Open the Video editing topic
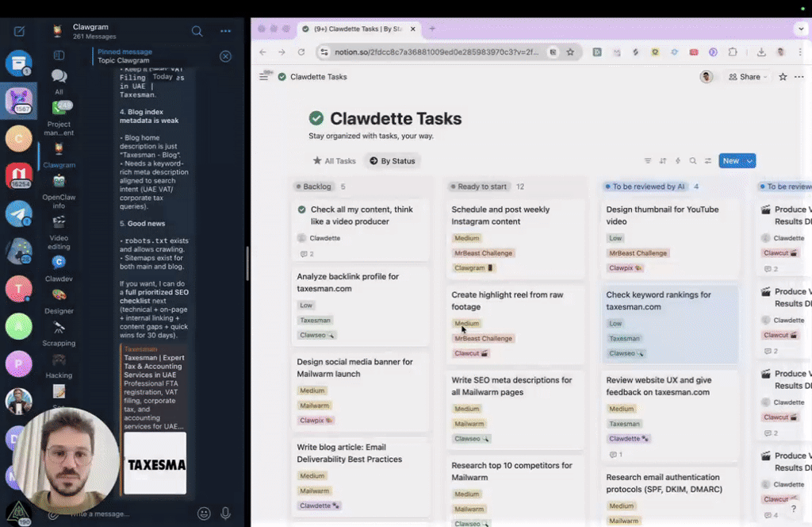812x527 pixels. pos(59,233)
